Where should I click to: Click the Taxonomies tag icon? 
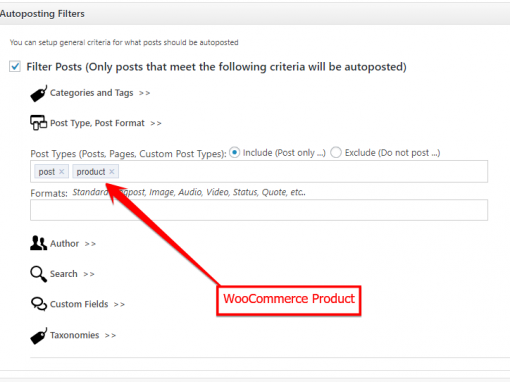39,336
